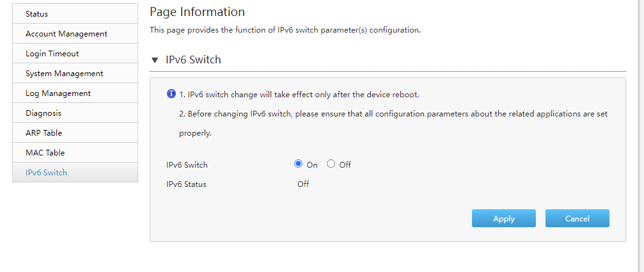Viewport: 644px width, 272px height.
Task: Apply the IPv6 switch settings
Action: pos(503,219)
